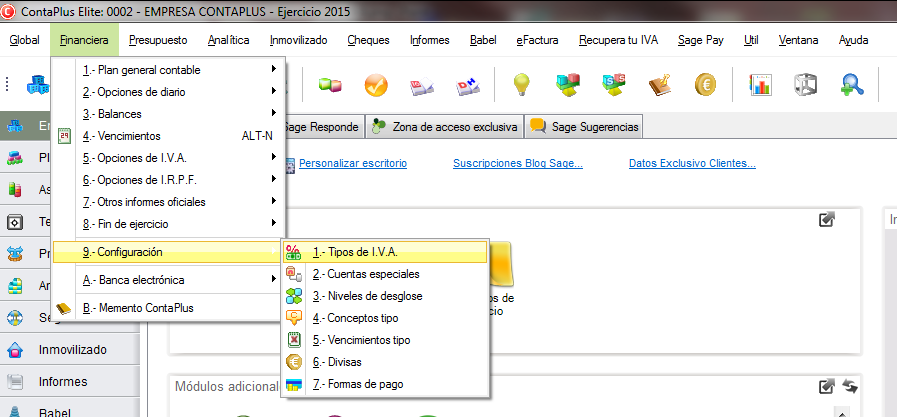The image size is (897, 417).
Task: Click the gray wireframe cube toolbar icon
Action: coord(805,85)
